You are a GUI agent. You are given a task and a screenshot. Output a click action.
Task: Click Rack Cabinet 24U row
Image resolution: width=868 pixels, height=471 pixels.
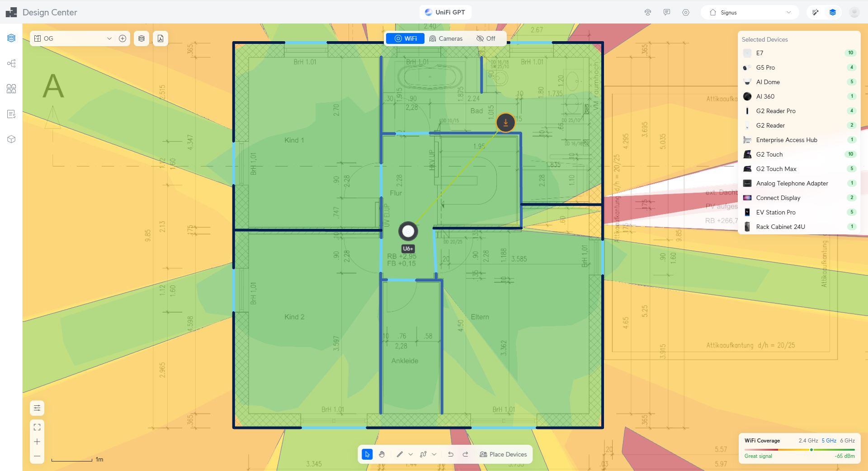799,227
